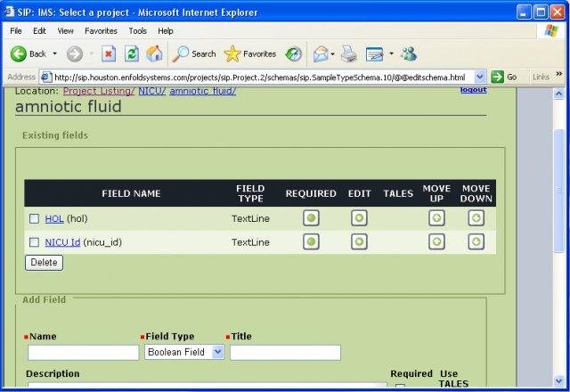Follow the amniotic fluid breadcrumb link
The height and width of the screenshot is (392, 570).
[203, 91]
